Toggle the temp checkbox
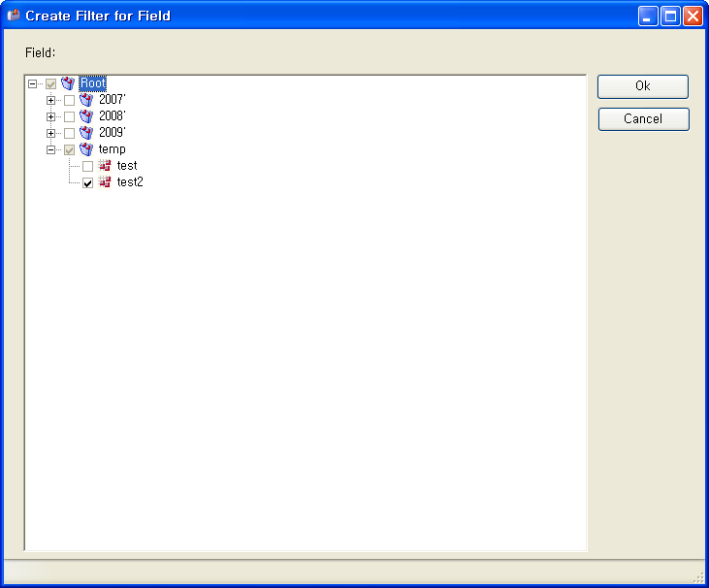Screen dimensions: 709x588 [69, 149]
